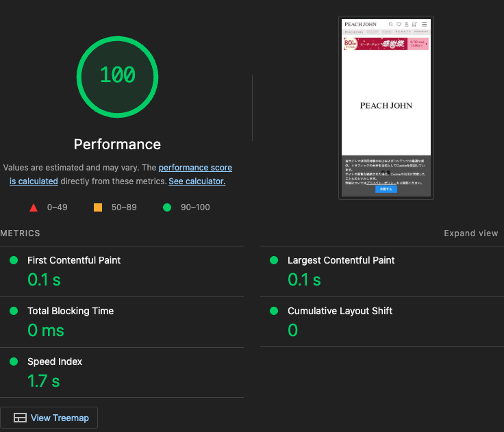Screen dimensions: 504x432
Task: Click the account icon in the page preview
Action: pyautogui.click(x=407, y=24)
